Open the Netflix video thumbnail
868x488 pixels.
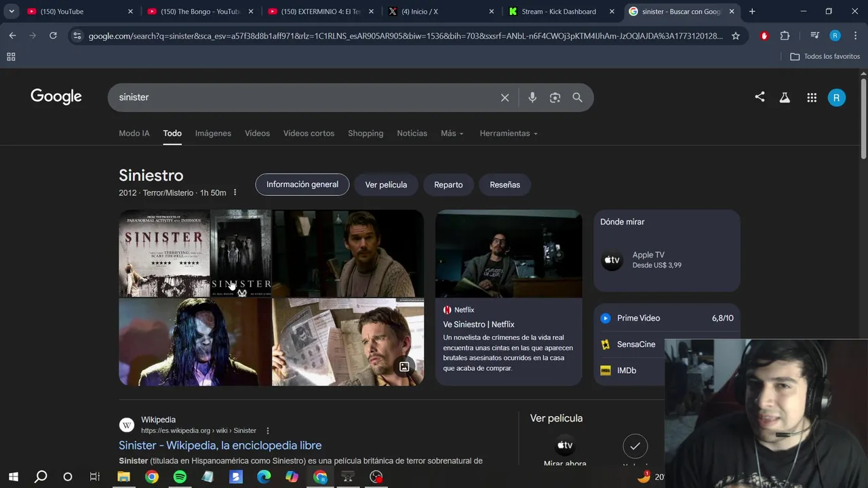point(509,253)
